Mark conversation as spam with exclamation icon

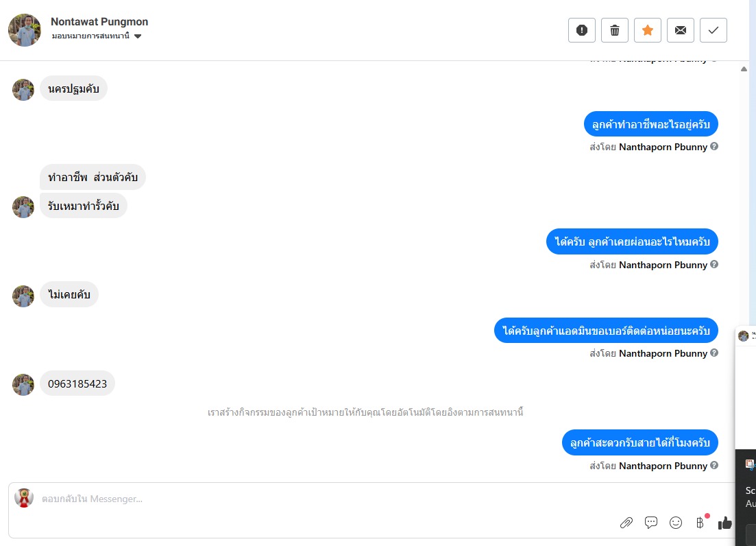582,30
